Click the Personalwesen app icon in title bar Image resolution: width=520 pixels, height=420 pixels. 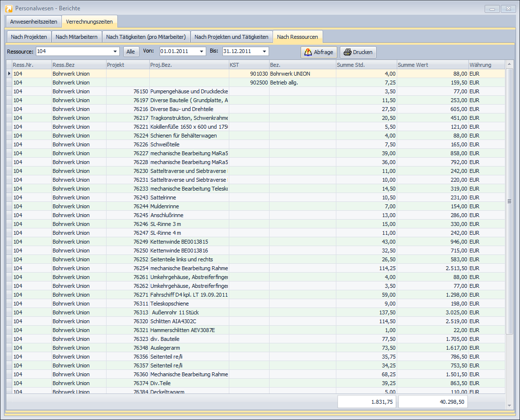tap(9, 8)
